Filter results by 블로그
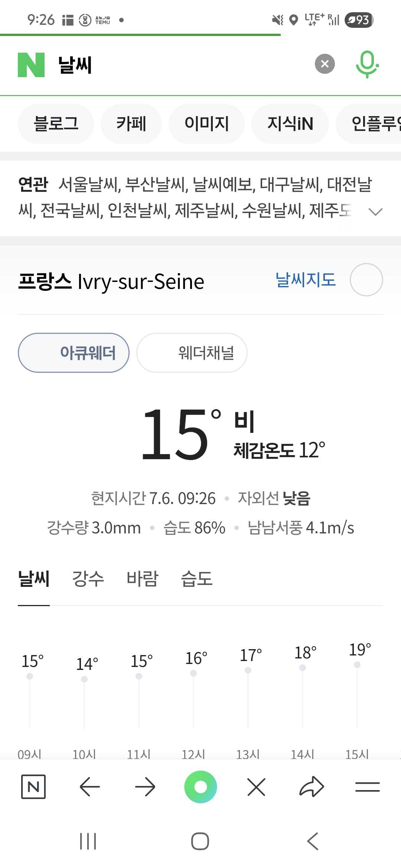This screenshot has height=868, width=401. [56, 124]
